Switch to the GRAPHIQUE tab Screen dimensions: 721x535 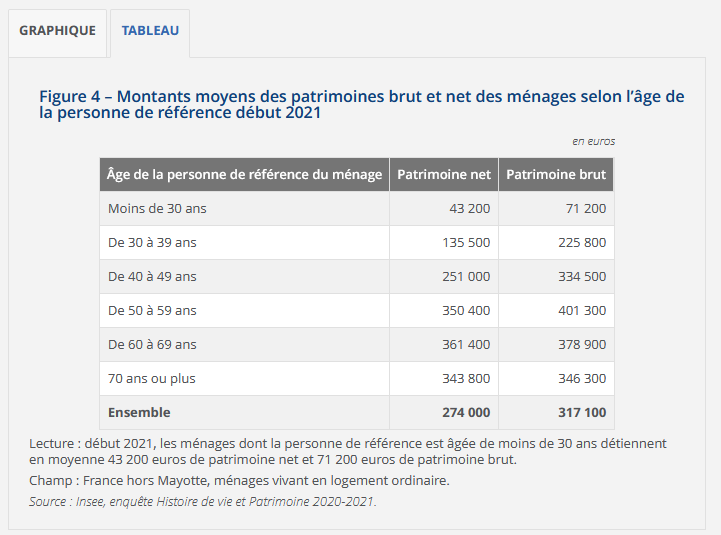(57, 31)
